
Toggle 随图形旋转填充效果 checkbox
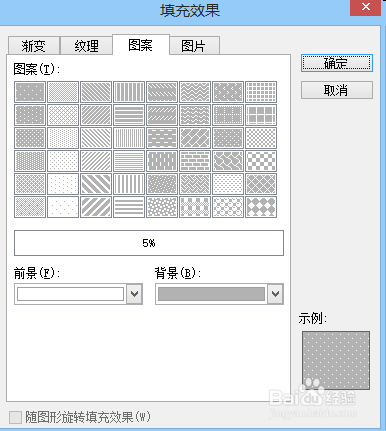pos(15,417)
